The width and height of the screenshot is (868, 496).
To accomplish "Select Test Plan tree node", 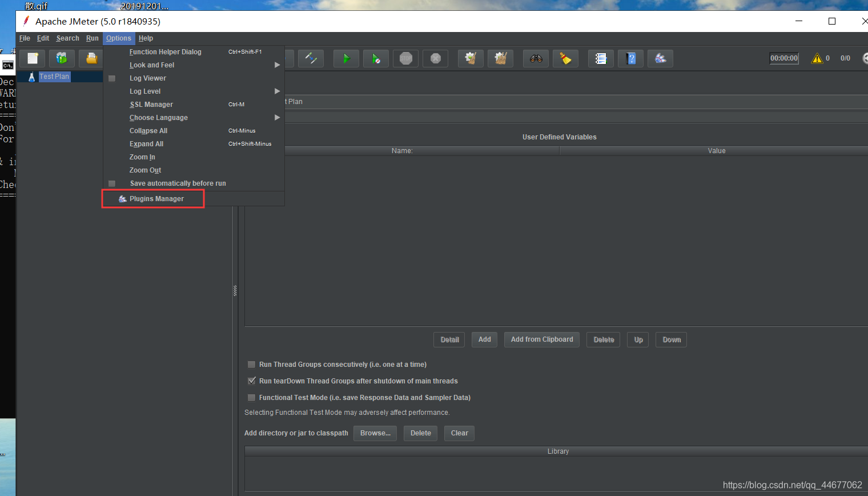I will tap(54, 77).
